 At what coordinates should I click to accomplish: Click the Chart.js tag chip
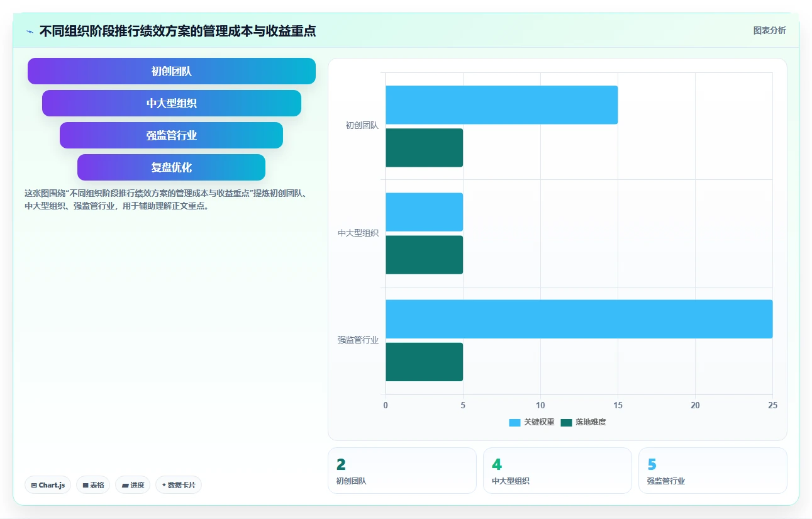[48, 485]
